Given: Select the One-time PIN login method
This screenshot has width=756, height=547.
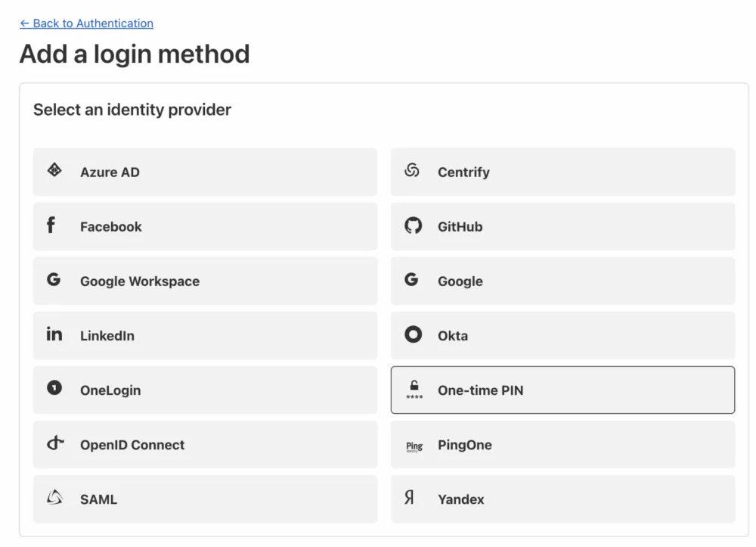Looking at the screenshot, I should [562, 390].
